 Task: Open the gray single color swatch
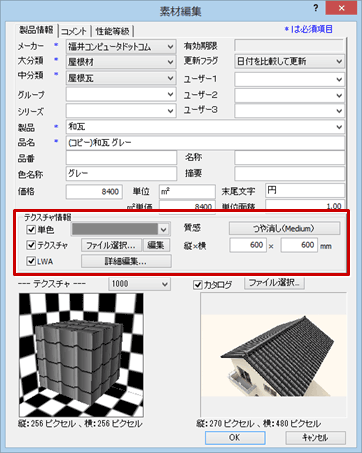[121, 229]
